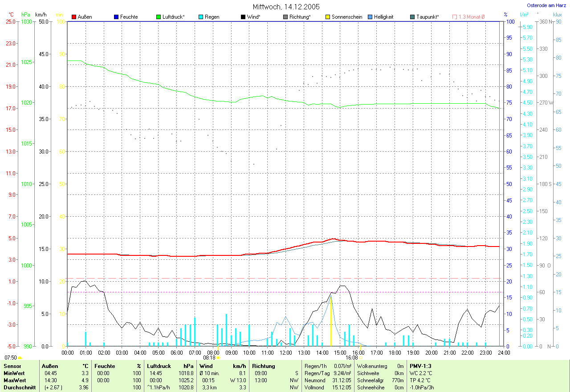Click the blue Feuchte legend square

[x=116, y=17]
